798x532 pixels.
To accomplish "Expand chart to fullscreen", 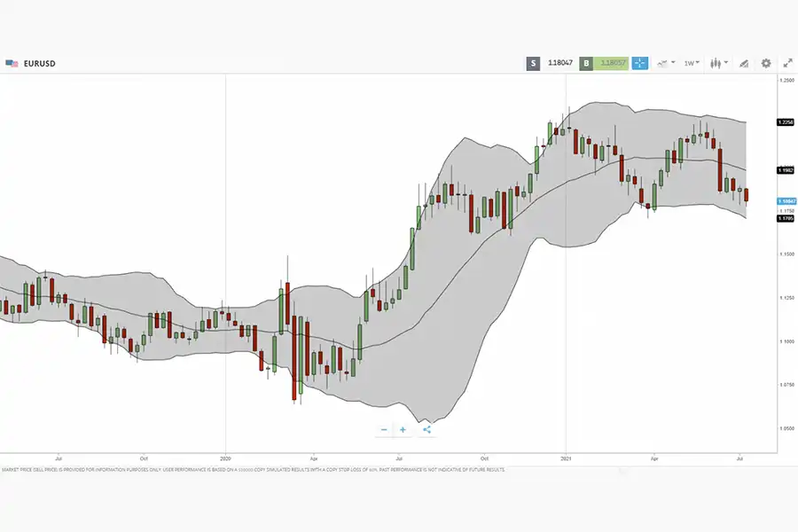I will [788, 63].
